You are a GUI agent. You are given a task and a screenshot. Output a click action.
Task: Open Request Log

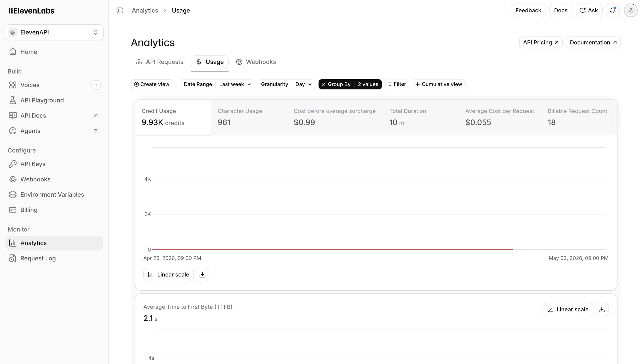point(54,258)
